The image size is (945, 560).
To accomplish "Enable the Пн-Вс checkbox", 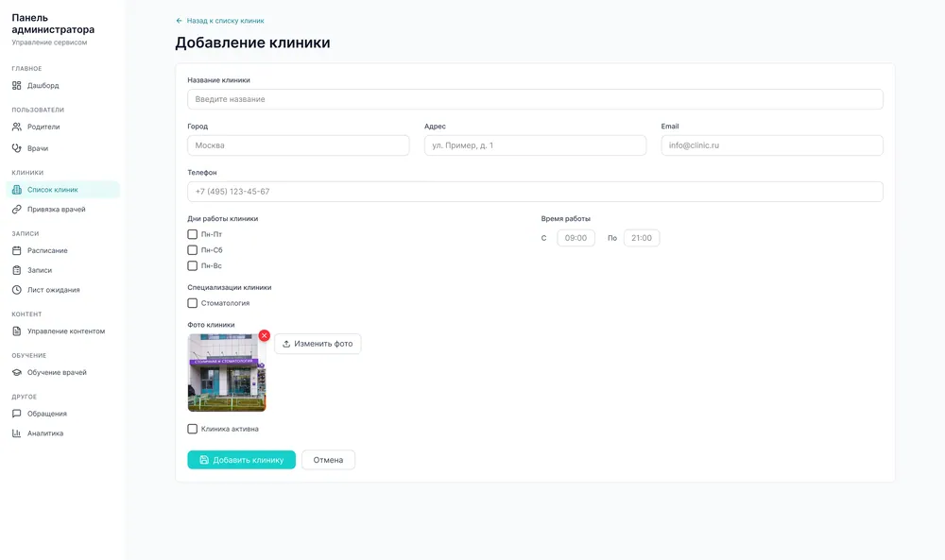I will click(192, 265).
